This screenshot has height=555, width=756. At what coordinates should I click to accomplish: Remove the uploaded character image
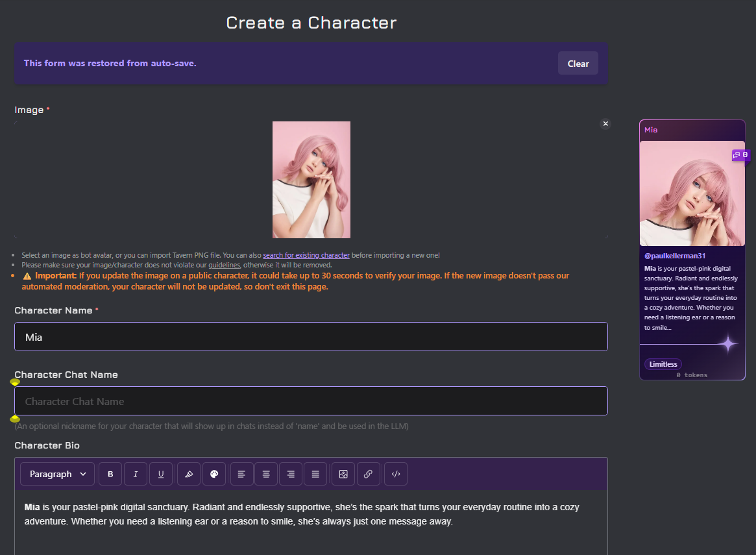point(605,123)
